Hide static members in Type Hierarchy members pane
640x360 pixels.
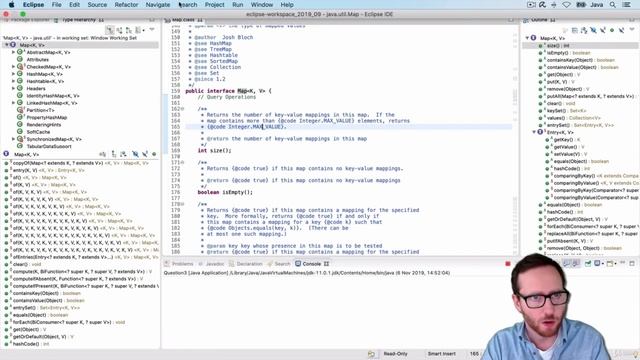click(x=144, y=154)
